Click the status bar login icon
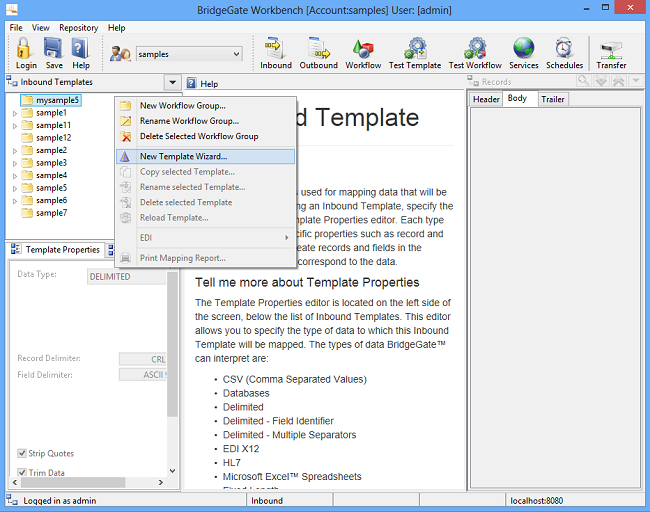 (12, 500)
